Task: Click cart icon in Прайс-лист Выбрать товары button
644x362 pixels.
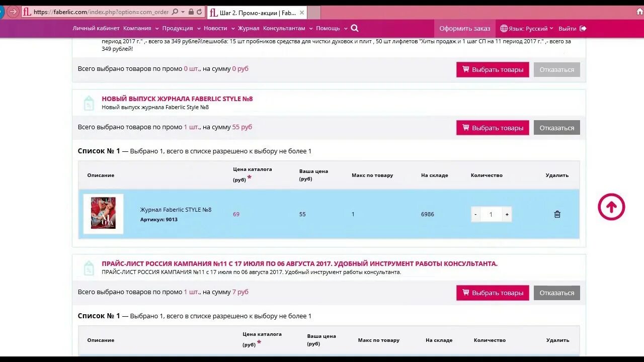Action: pos(466,292)
